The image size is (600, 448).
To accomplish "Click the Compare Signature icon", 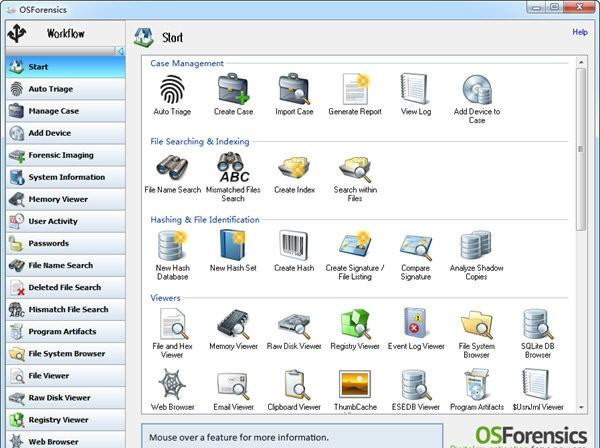I will [x=416, y=247].
